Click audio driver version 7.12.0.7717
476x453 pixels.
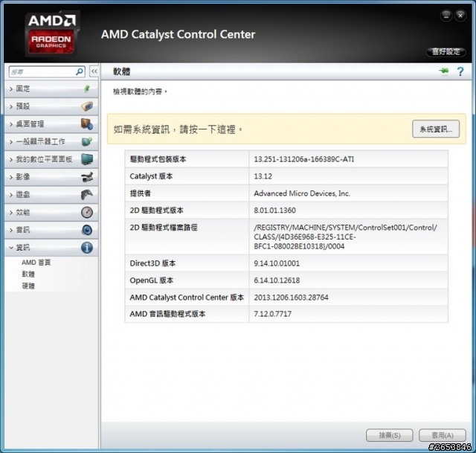tap(273, 314)
